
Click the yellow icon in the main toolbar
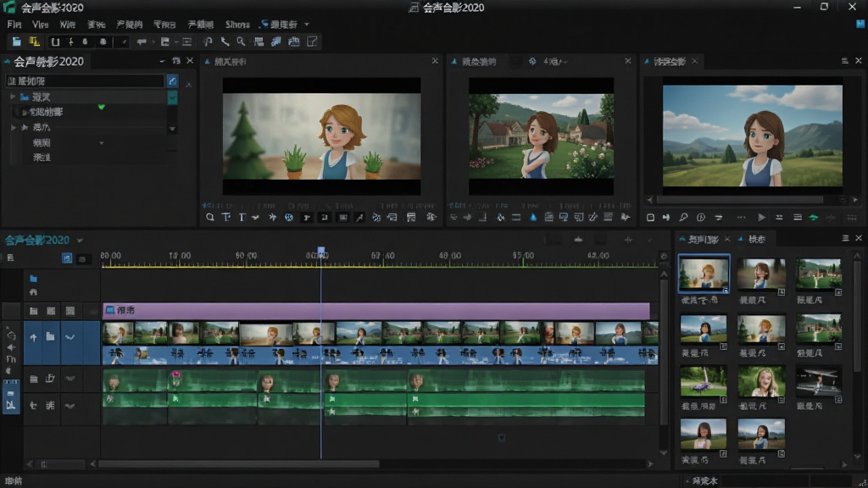click(34, 42)
